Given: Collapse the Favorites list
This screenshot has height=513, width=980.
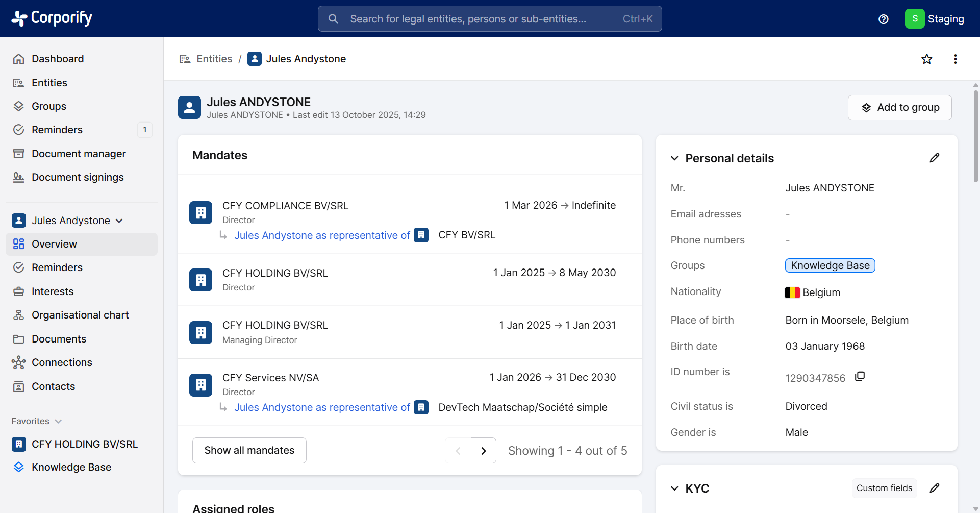Looking at the screenshot, I should 58,422.
